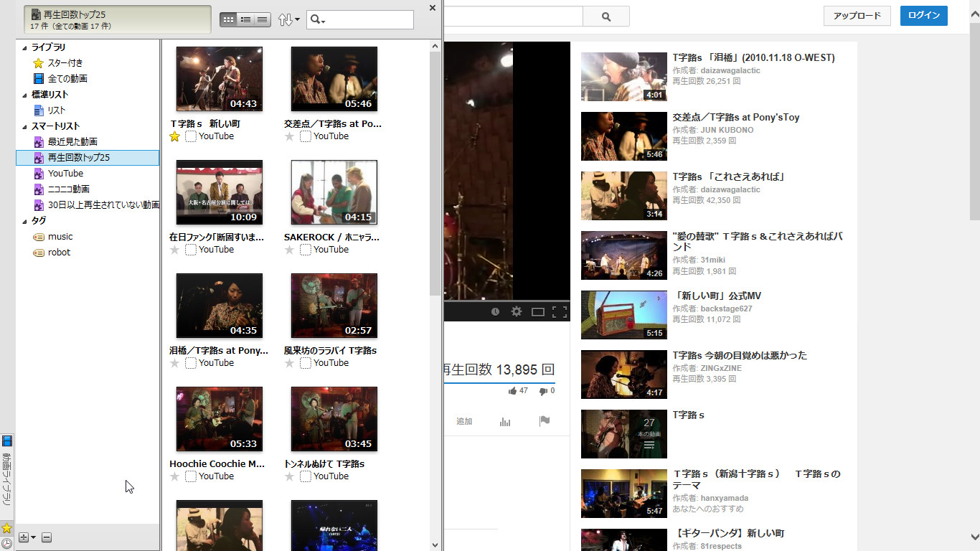The height and width of the screenshot is (551, 980).
Task: Close the video library panel
Action: pyautogui.click(x=432, y=8)
